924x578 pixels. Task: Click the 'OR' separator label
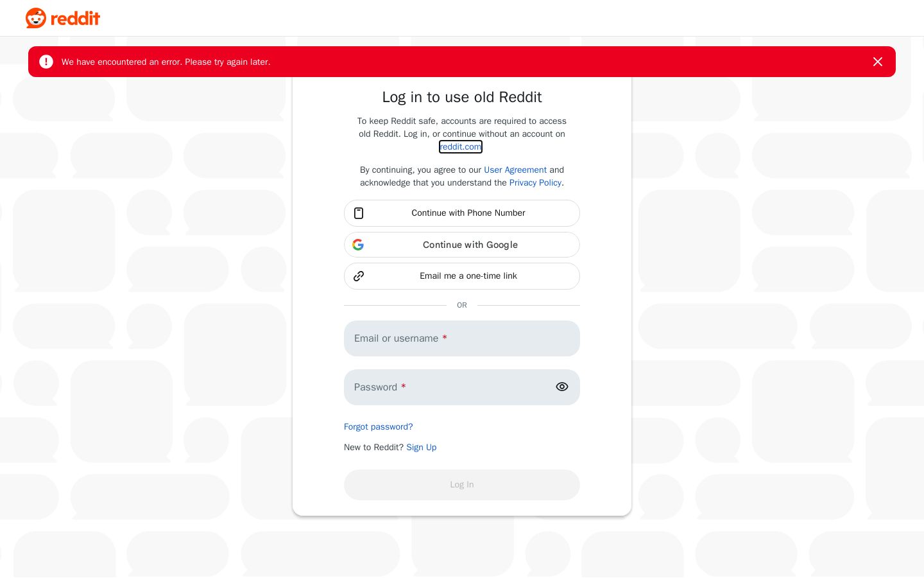coord(462,305)
